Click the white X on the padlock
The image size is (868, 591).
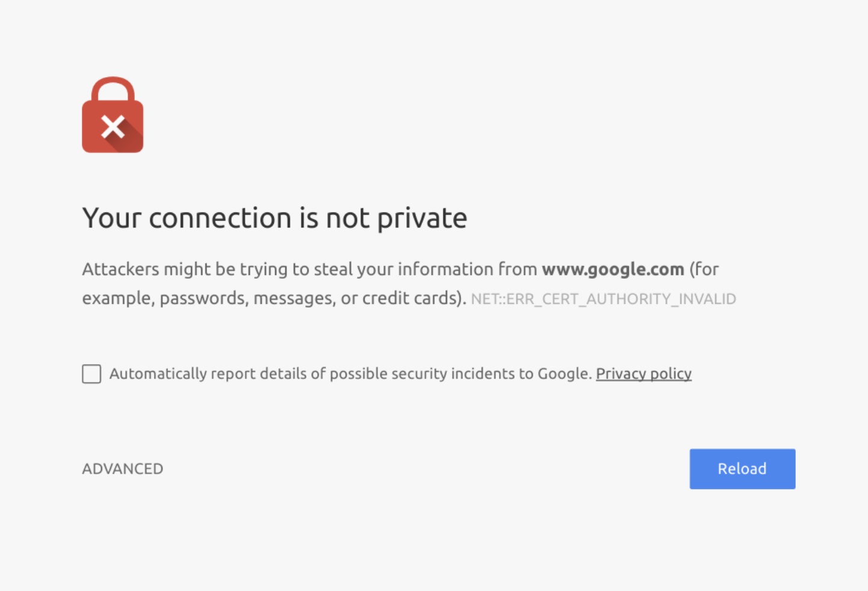(113, 127)
